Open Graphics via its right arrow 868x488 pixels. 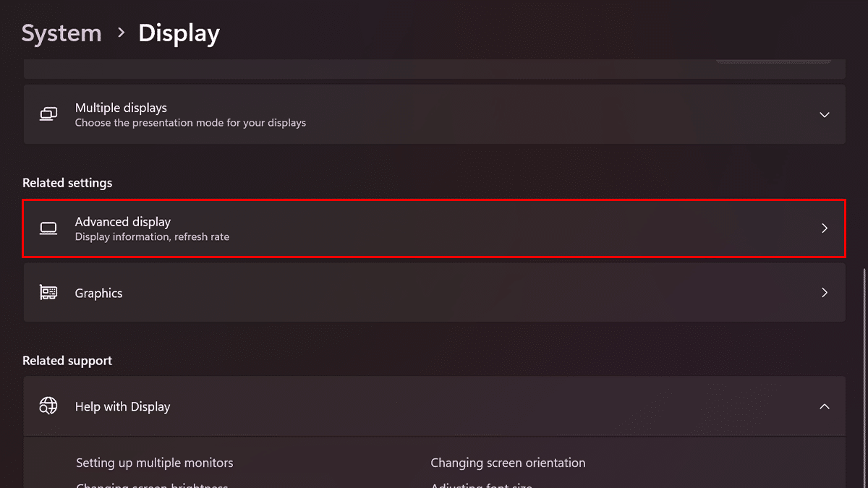[824, 293]
